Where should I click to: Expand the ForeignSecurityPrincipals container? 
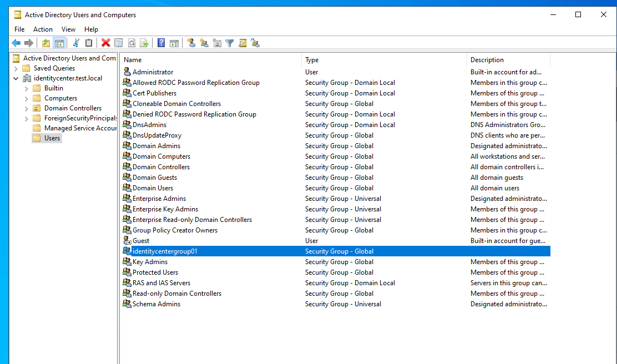[x=27, y=118]
